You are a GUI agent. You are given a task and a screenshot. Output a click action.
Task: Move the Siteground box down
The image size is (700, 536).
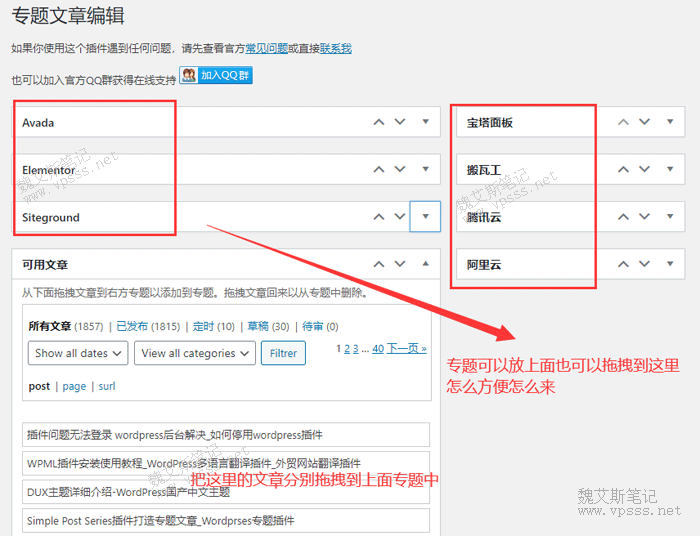pyautogui.click(x=400, y=217)
